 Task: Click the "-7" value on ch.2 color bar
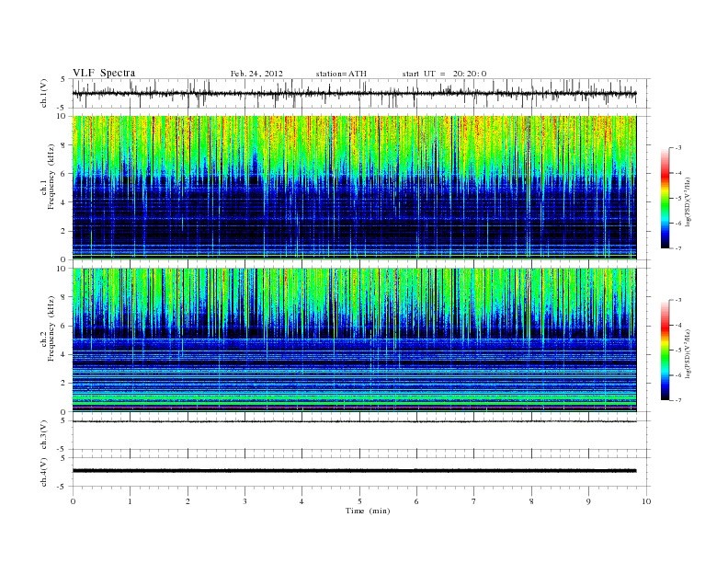678,400
